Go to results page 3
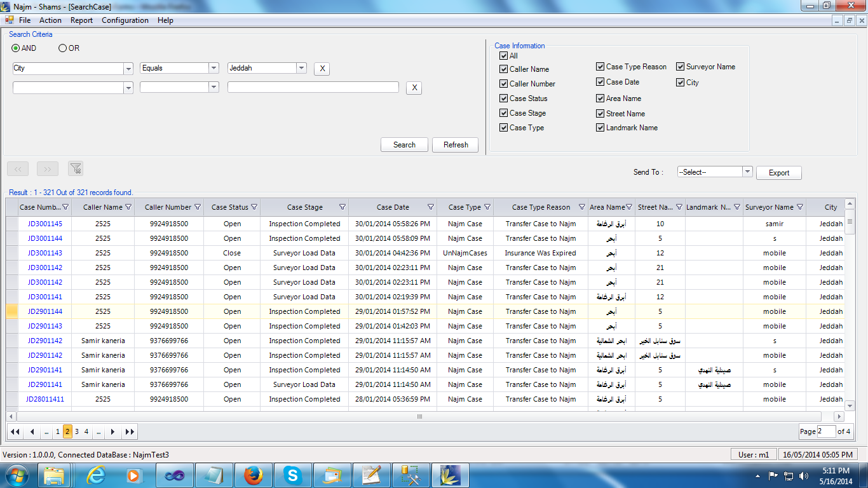Screen dimensions: 868x488 point(77,432)
